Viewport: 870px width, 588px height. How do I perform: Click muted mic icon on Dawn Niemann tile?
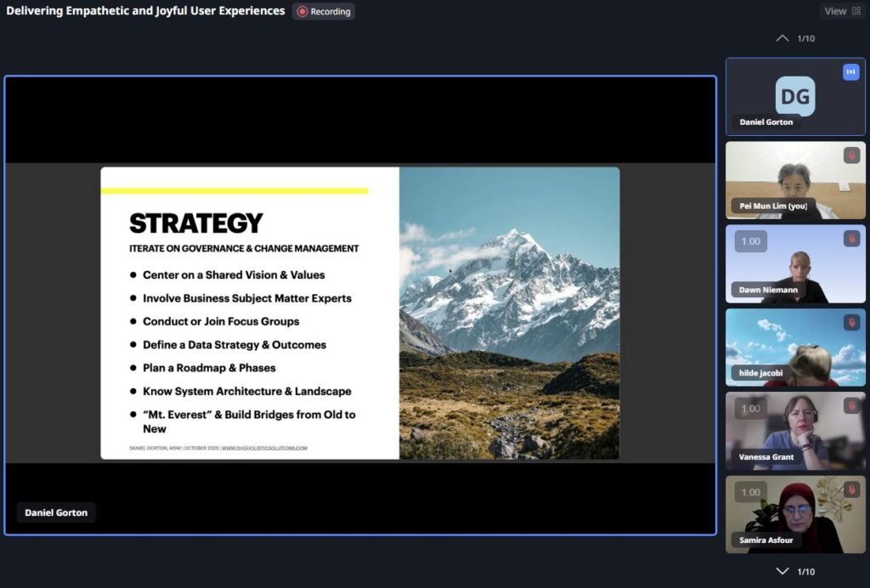[x=850, y=239]
